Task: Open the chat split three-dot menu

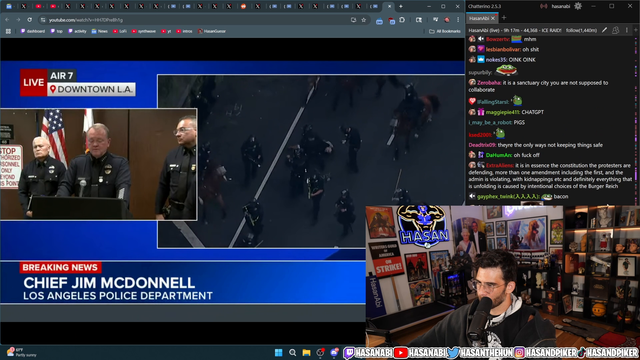Action: click(x=627, y=30)
